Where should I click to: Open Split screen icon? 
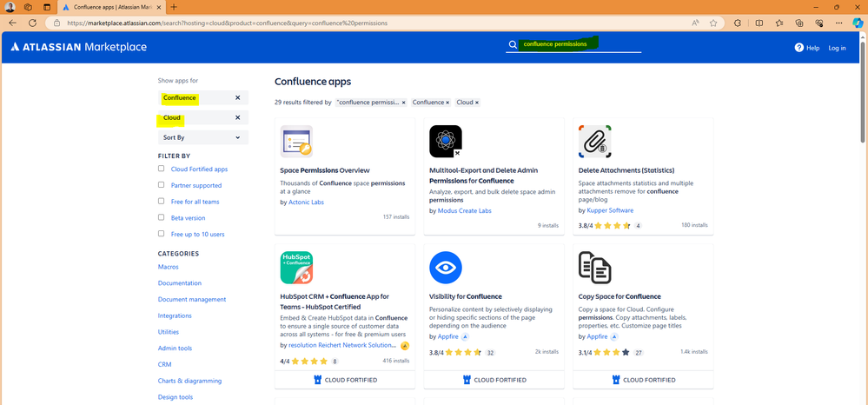[759, 23]
